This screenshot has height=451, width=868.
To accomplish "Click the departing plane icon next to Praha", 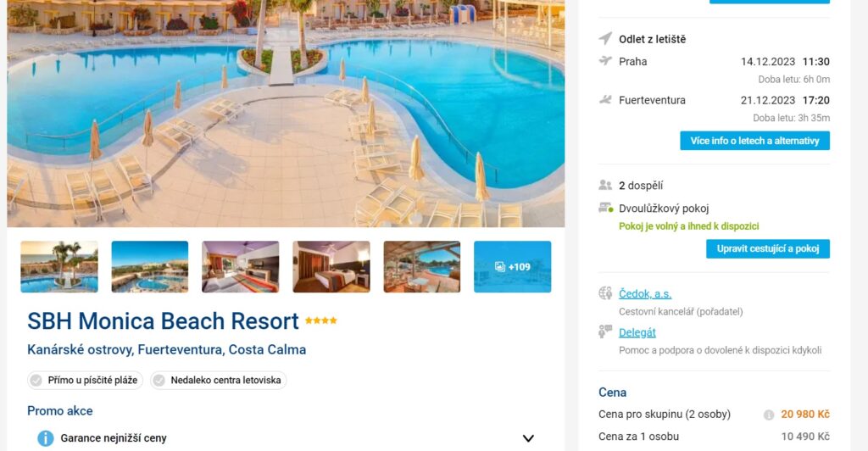I will 605,61.
